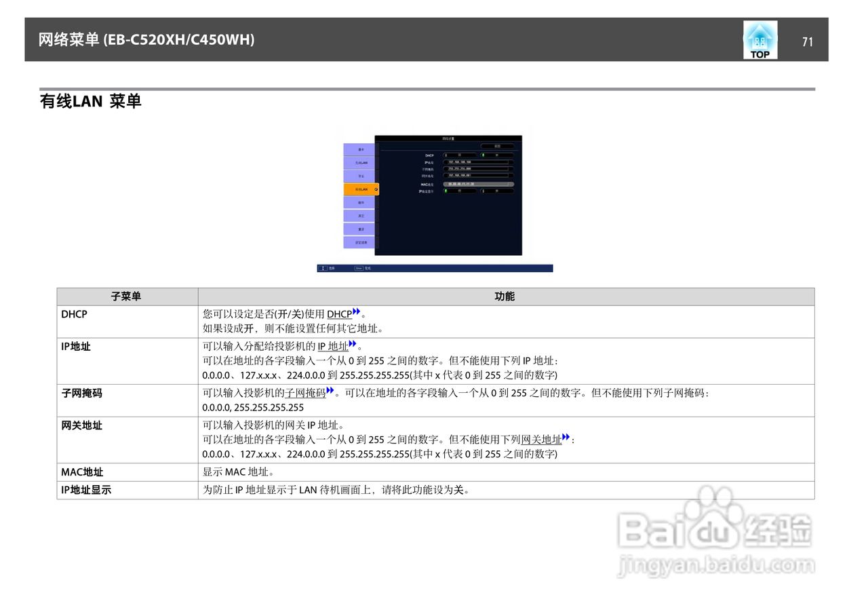The width and height of the screenshot is (868, 614).
Task: Click the 功能 column header
Action: [505, 296]
